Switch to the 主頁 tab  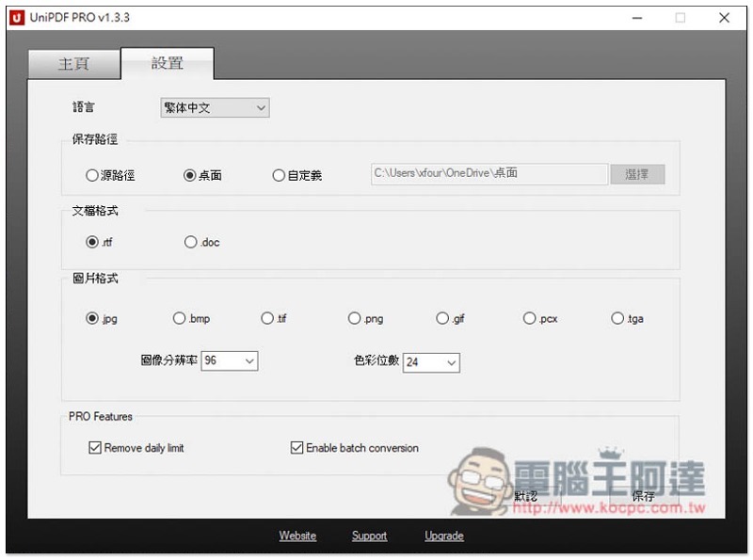74,64
